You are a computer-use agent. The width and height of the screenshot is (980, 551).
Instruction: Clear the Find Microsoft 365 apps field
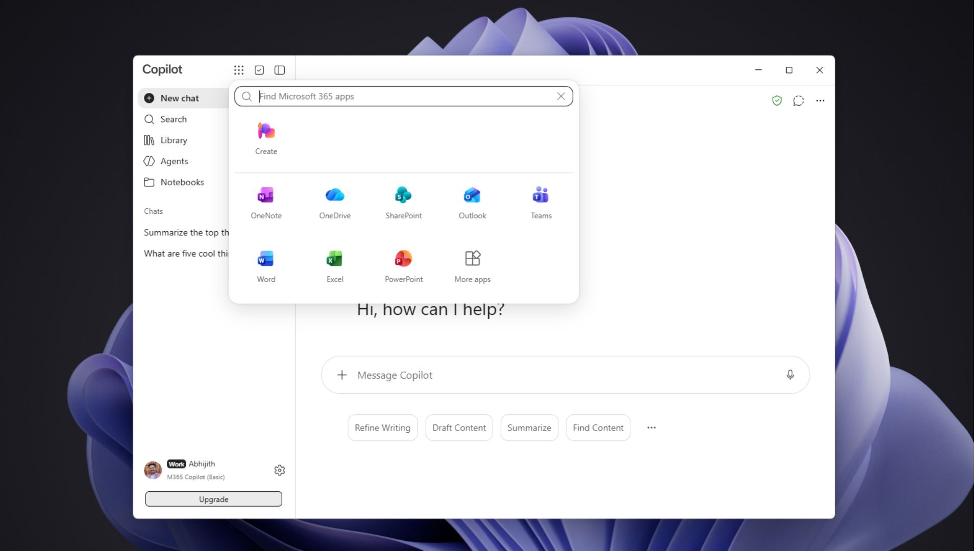[561, 96]
